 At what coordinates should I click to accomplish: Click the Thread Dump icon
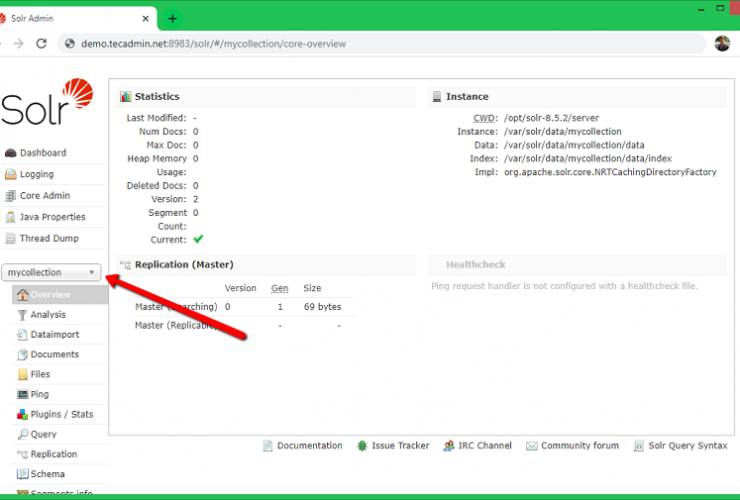pos(11,239)
